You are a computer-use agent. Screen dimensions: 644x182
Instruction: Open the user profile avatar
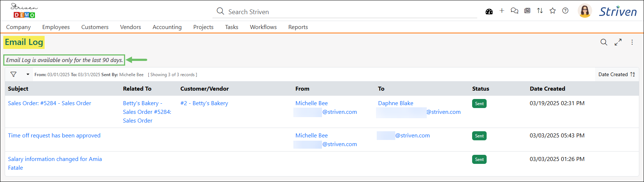(x=585, y=11)
